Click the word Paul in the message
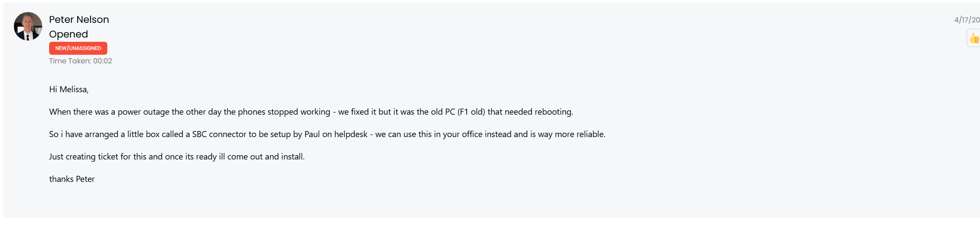 point(312,134)
